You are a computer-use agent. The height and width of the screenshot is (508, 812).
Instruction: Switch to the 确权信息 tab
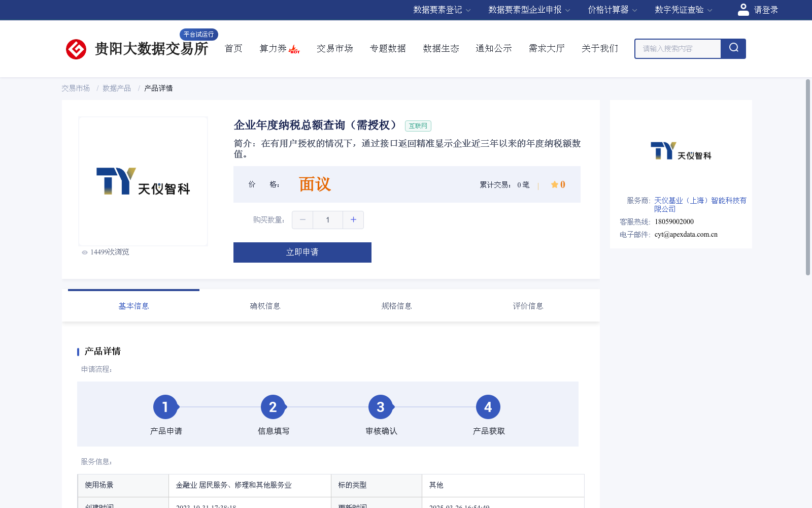(265, 306)
